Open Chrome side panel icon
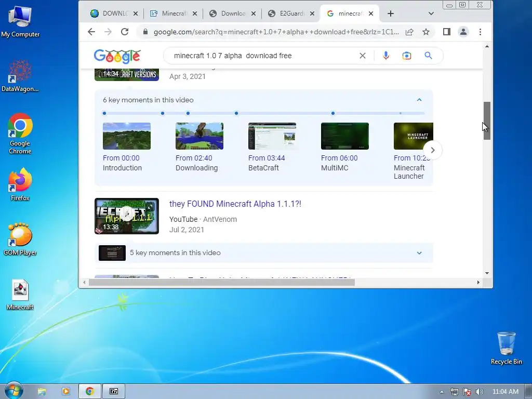 pos(446,32)
